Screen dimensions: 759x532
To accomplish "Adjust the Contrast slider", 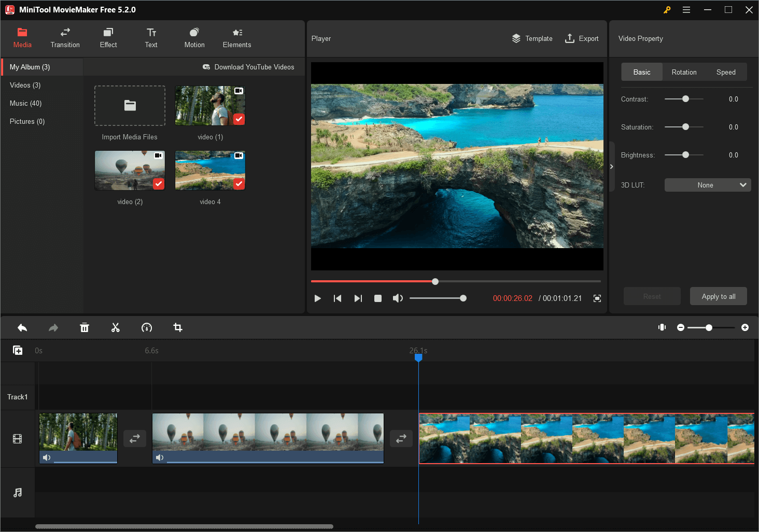I will (x=684, y=99).
